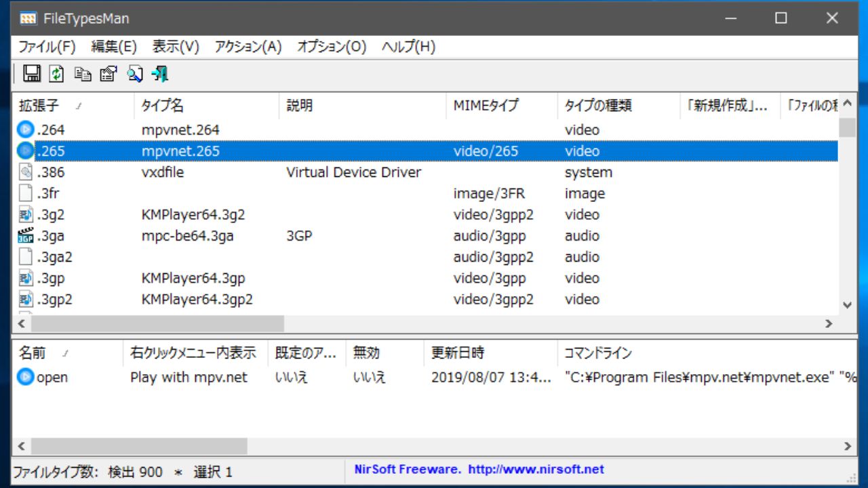Sort by 「新規作成」 column header
The image size is (868, 488).
[730, 106]
